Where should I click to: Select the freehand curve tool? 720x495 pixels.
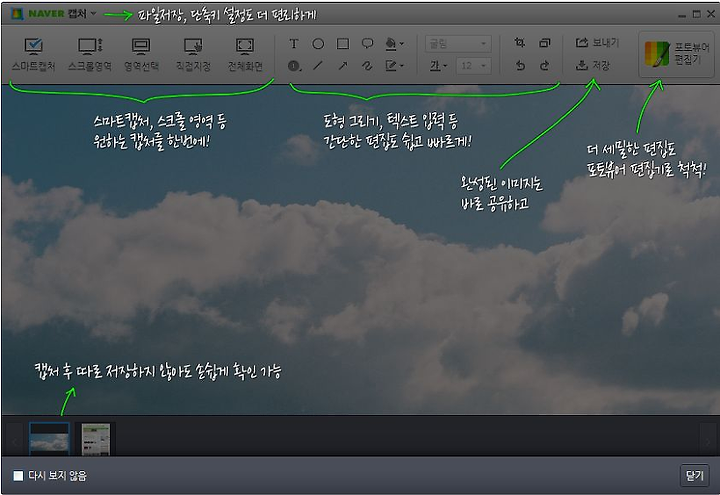367,66
